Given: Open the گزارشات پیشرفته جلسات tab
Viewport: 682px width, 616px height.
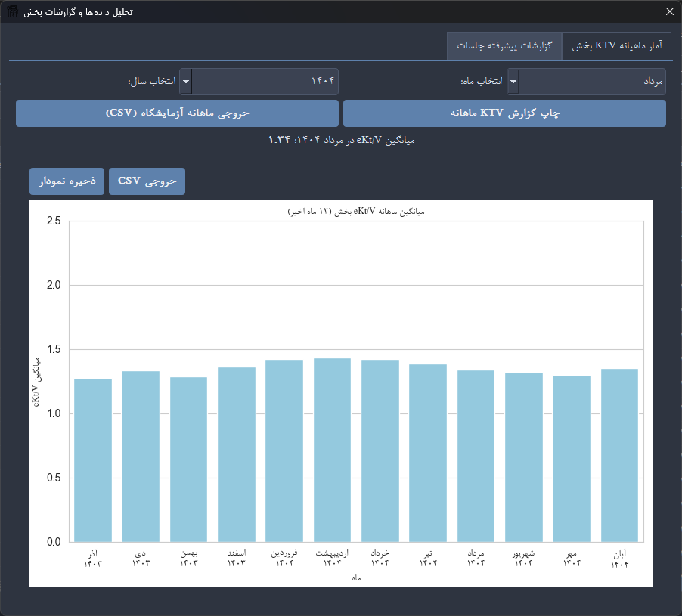Looking at the screenshot, I should click(x=504, y=45).
